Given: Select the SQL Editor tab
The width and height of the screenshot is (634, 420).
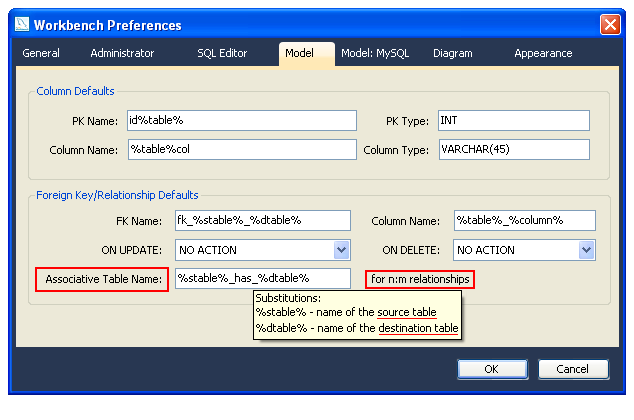Looking at the screenshot, I should [222, 53].
